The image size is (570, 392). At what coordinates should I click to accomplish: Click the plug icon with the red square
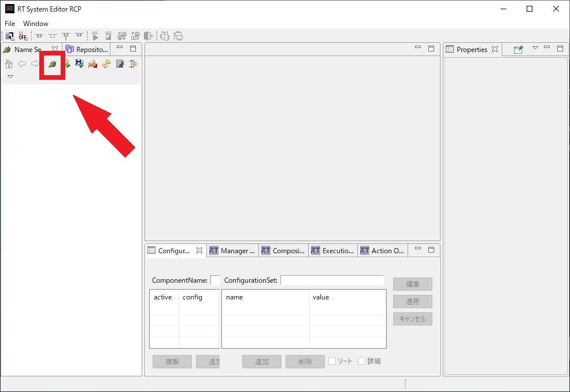[x=92, y=64]
